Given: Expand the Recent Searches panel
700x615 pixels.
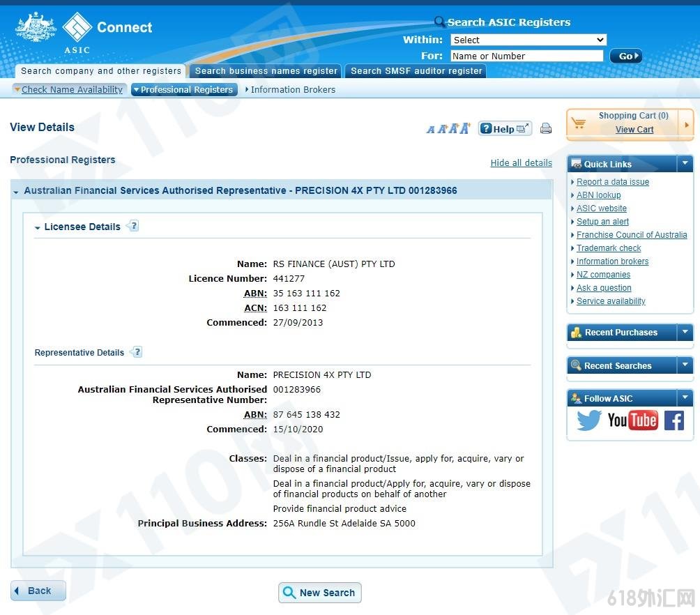Looking at the screenshot, I should (x=685, y=365).
